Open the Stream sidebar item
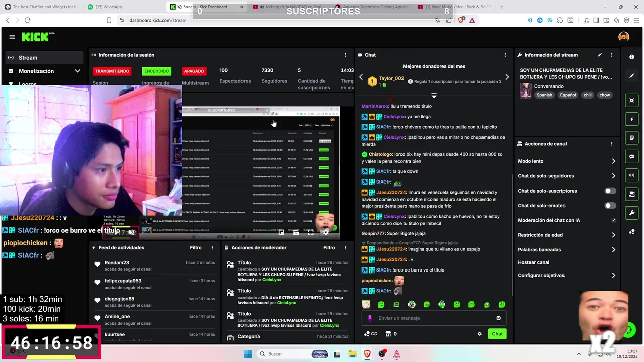The height and width of the screenshot is (362, 644). coord(44,58)
